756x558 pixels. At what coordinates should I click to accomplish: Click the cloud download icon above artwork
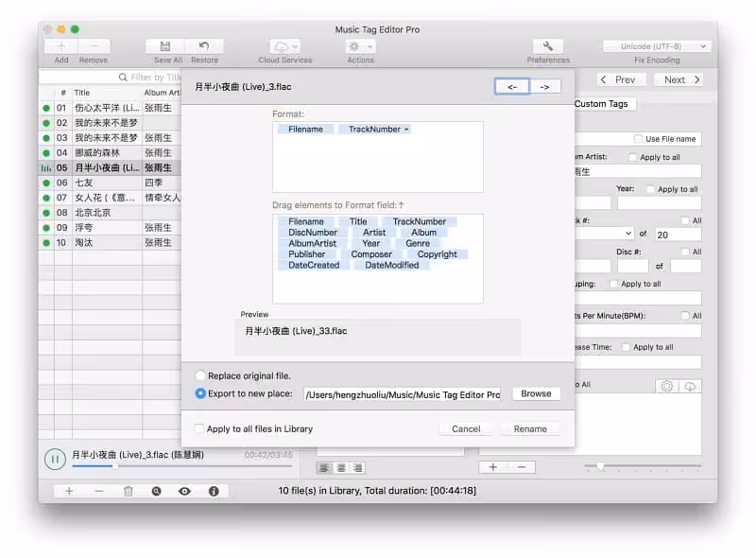(690, 386)
